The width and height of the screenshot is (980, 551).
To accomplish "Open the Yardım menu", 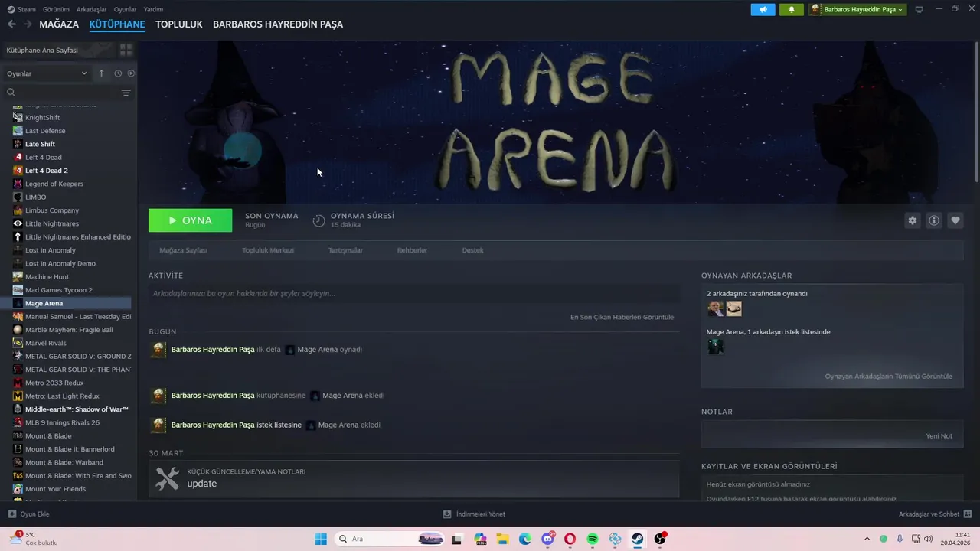I will tap(153, 9).
